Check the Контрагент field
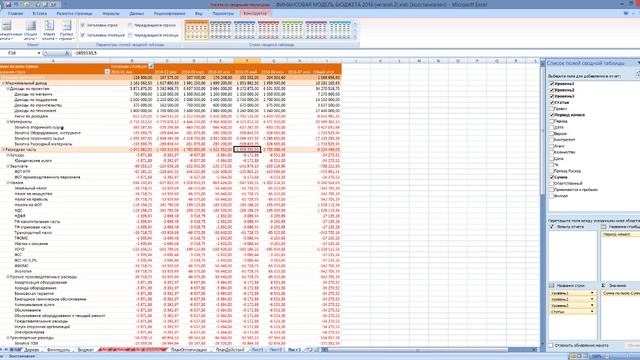Viewport: 640px width, 360px height. [552, 140]
